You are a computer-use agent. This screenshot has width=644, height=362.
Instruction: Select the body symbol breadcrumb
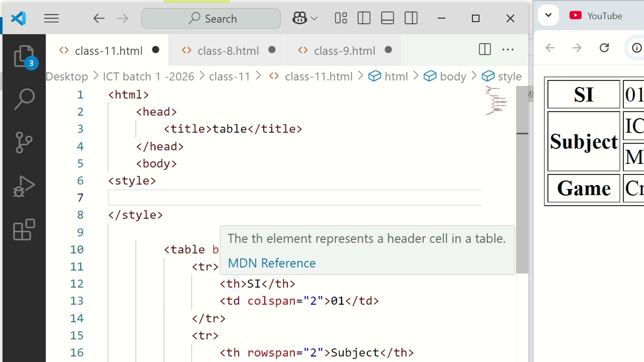coord(445,76)
